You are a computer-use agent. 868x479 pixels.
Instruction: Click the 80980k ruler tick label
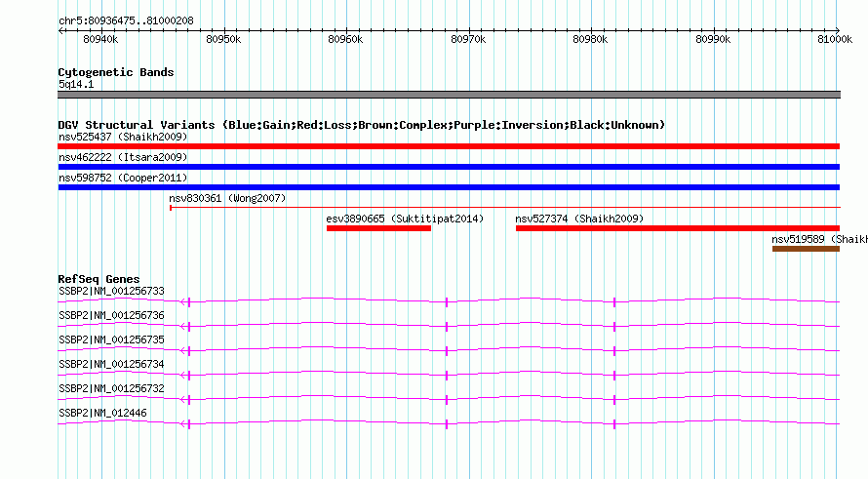click(x=590, y=39)
